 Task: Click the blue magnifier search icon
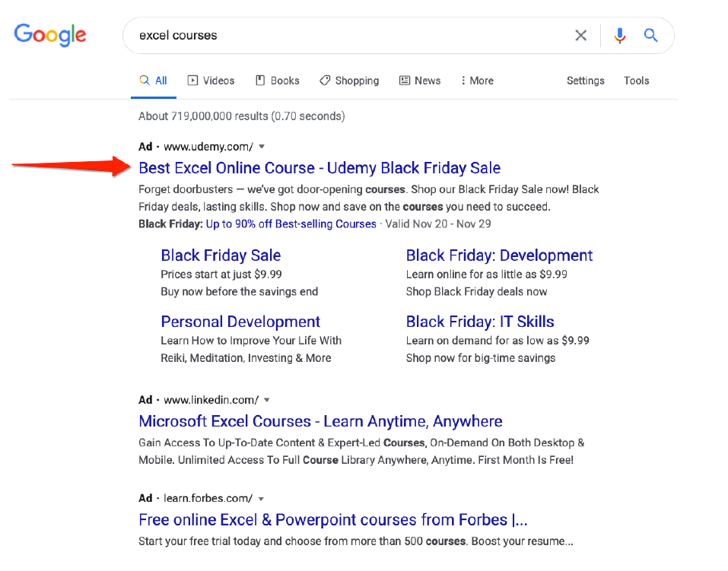pos(650,35)
